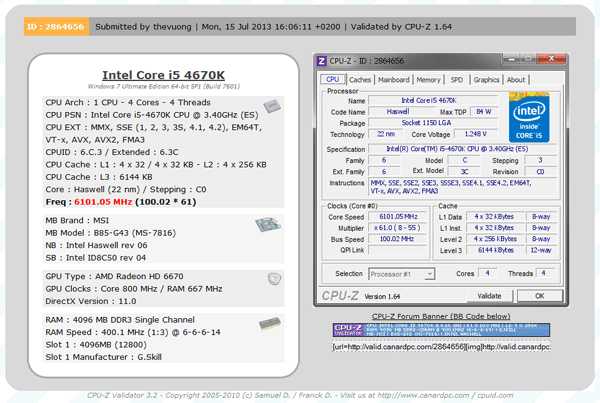This screenshot has height=403, width=600.
Task: Switch to the Mainboard tab
Action: (x=394, y=80)
